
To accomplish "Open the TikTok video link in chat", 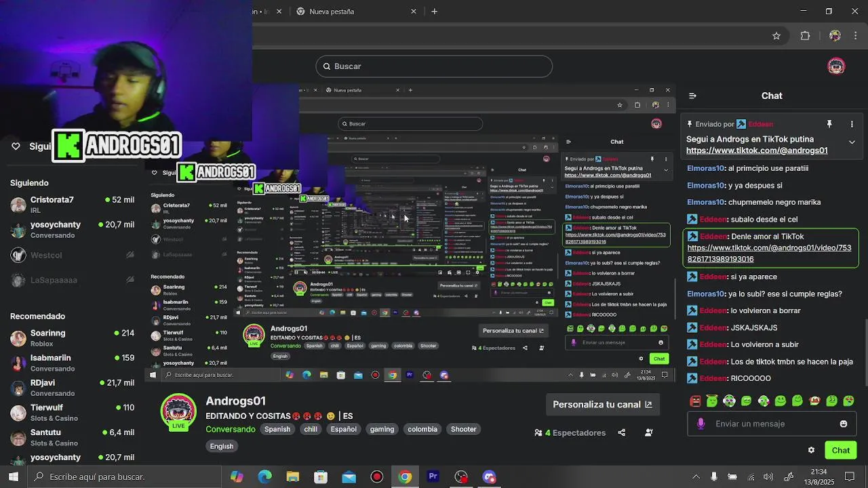I will 769,253.
